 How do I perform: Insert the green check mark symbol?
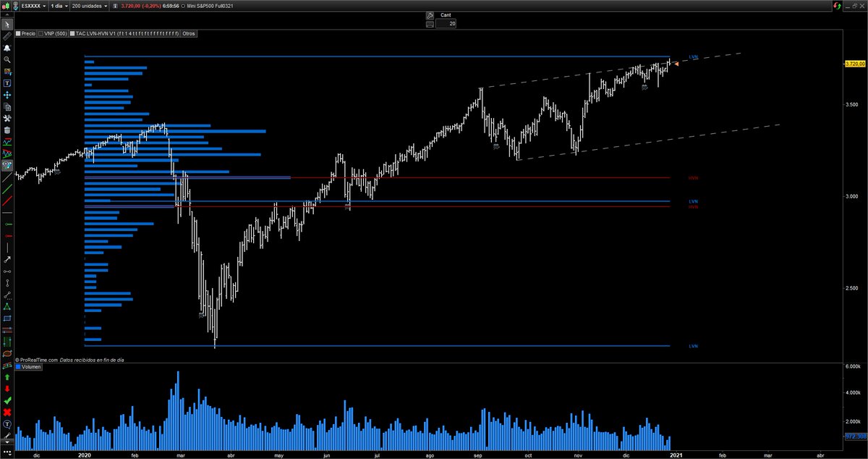tap(7, 400)
